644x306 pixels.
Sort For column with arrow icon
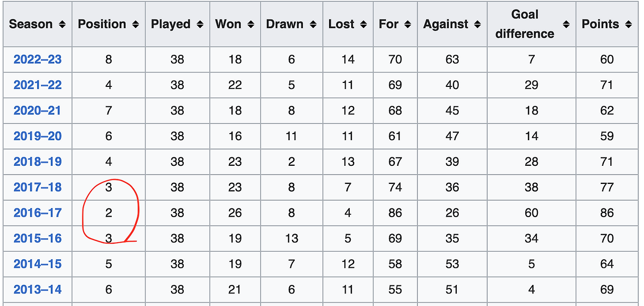[x=408, y=24]
